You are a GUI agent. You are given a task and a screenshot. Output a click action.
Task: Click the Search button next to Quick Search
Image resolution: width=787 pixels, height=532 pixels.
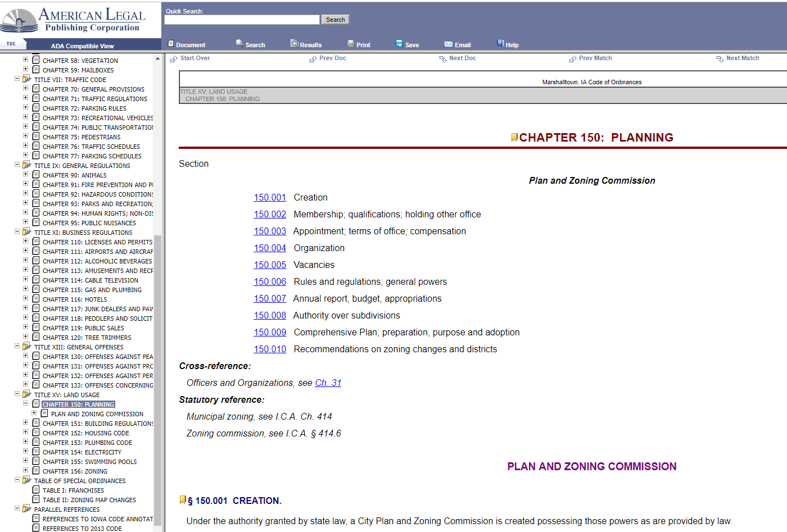point(335,19)
